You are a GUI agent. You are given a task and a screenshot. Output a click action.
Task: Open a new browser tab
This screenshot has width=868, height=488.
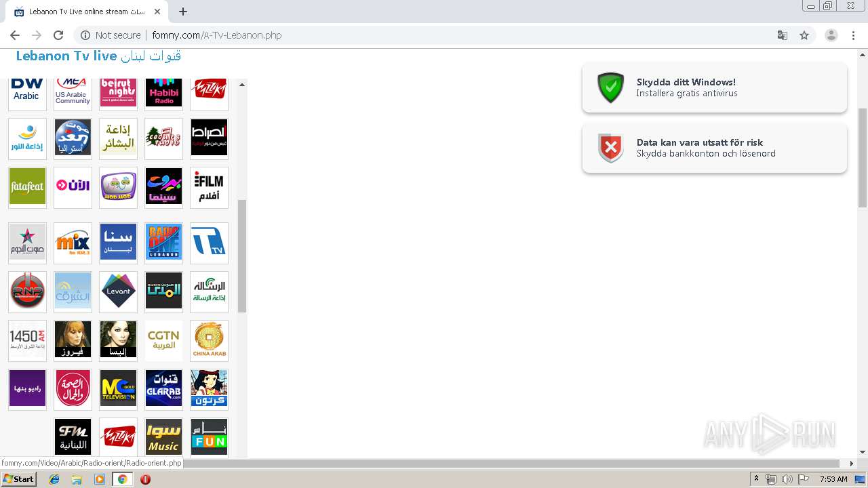click(x=183, y=12)
